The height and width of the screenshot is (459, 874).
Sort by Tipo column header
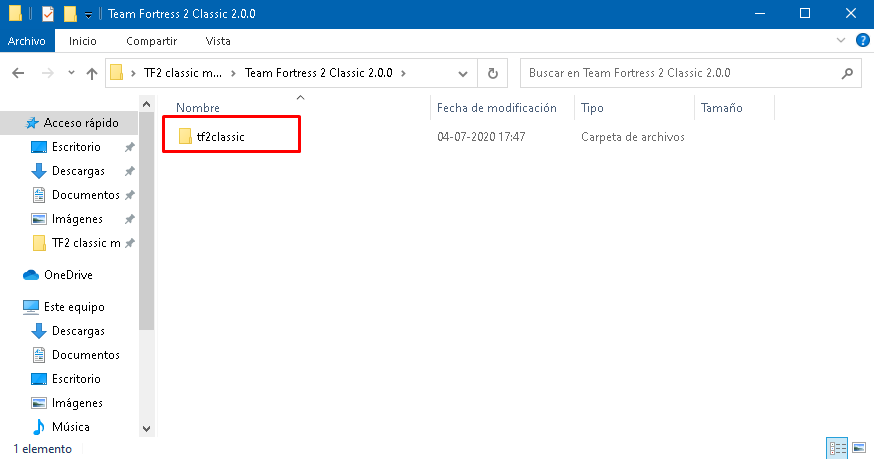(x=592, y=108)
